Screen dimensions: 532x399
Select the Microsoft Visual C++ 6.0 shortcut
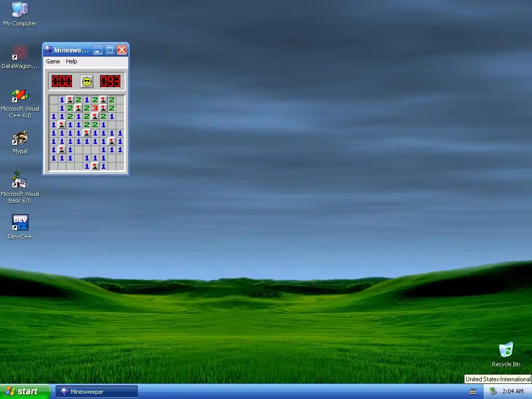[x=20, y=103]
